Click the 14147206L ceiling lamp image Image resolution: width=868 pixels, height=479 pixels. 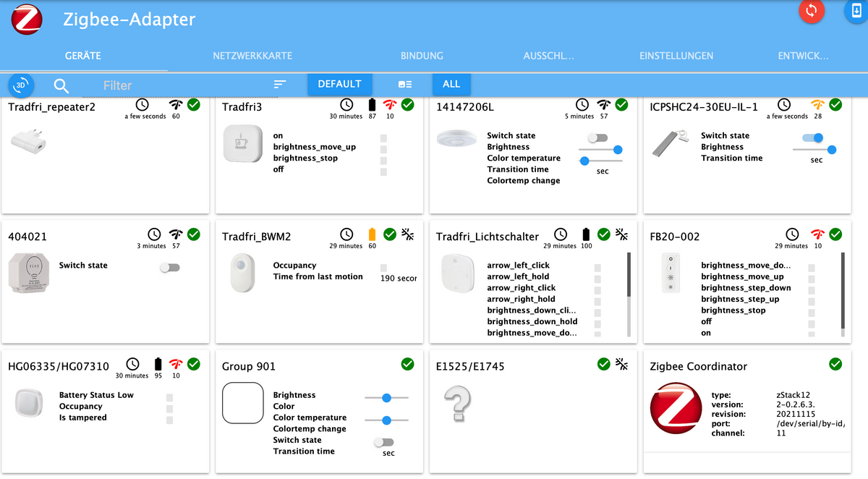coord(456,138)
